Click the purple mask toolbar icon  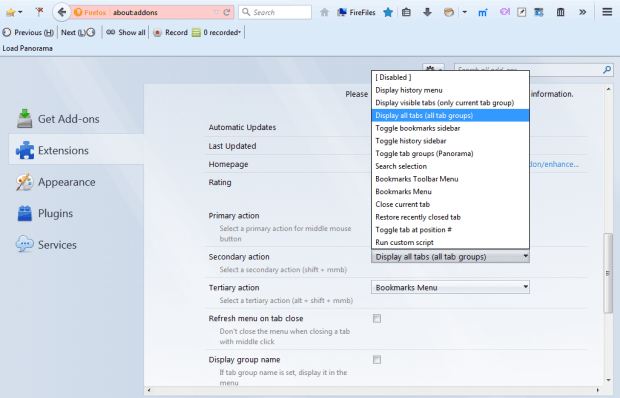505,12
